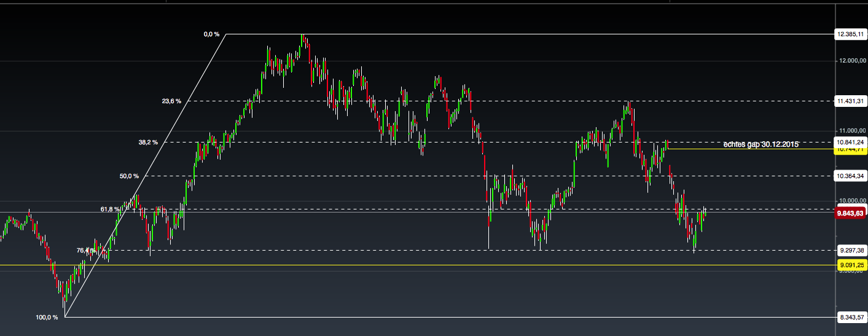This screenshot has width=868, height=336.
Task: Select the yellow 9.091,25 price tag
Action: coord(850,265)
